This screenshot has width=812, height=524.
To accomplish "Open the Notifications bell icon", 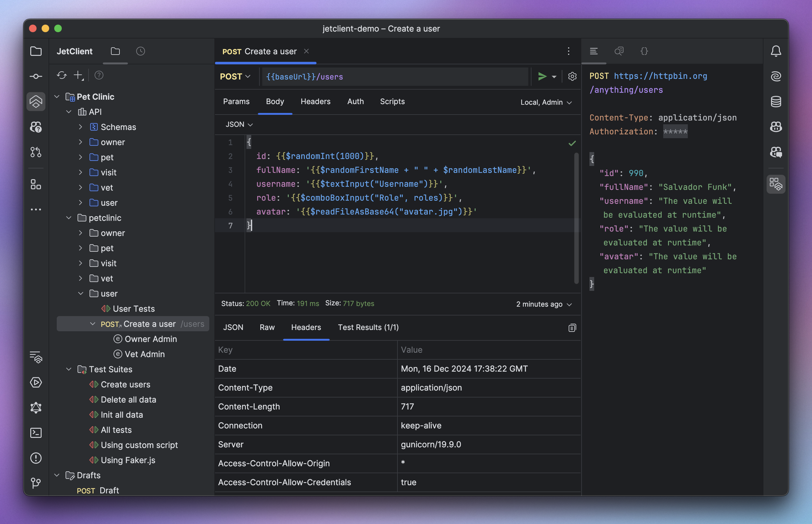I will tap(776, 51).
